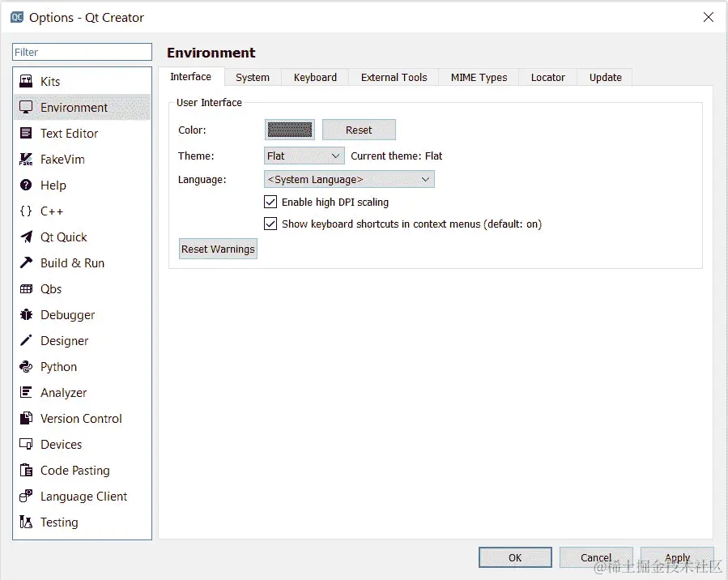Click the Reset color button
Image resolution: width=728 pixels, height=580 pixels.
pos(359,130)
